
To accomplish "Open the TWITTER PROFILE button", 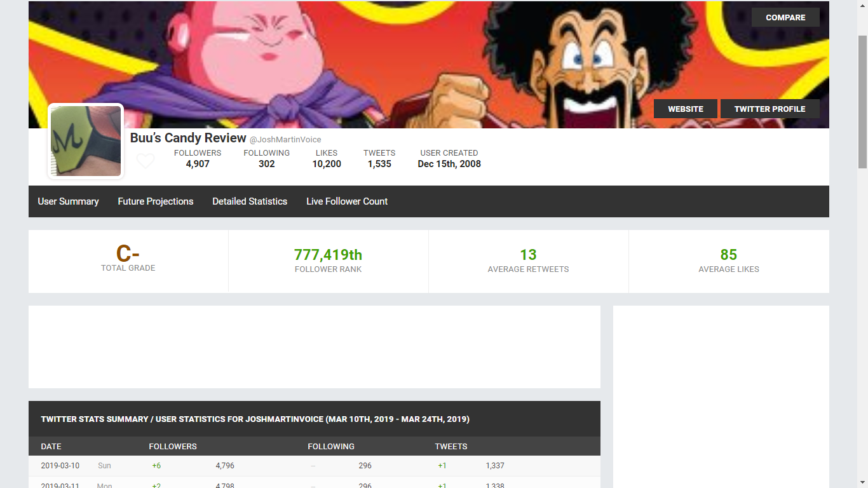I will pyautogui.click(x=770, y=109).
